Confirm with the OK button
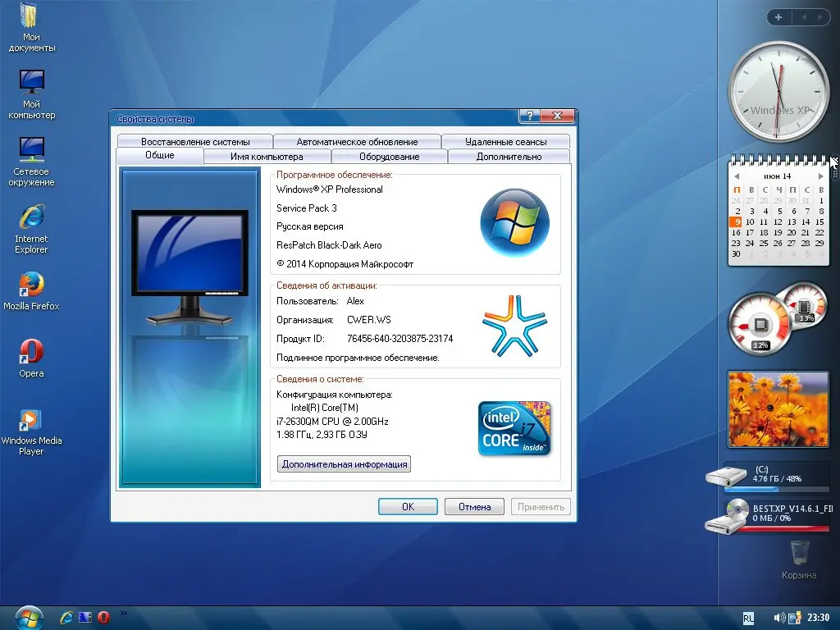 (408, 506)
